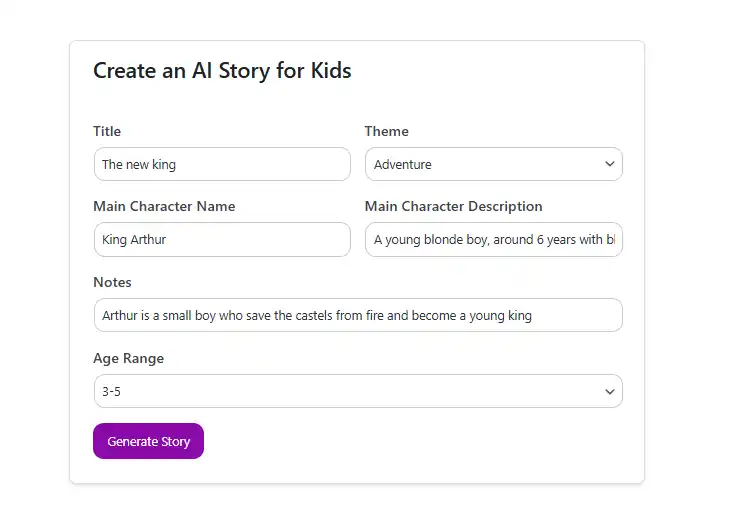
Task: Click the word 'Adventure' in Theme select
Action: click(402, 165)
